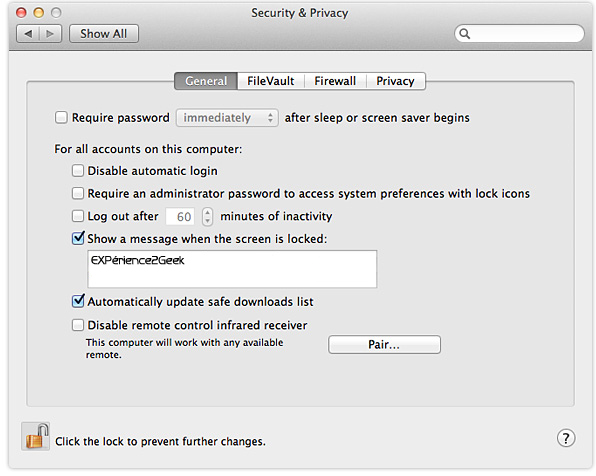
Task: Close the Security & Privacy window
Action: pos(21,13)
